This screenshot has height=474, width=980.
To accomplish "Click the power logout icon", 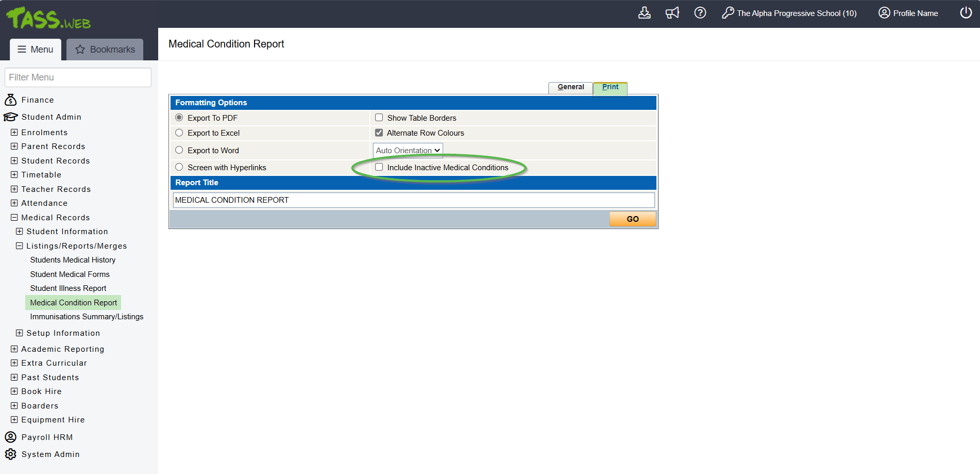I will pos(966,13).
